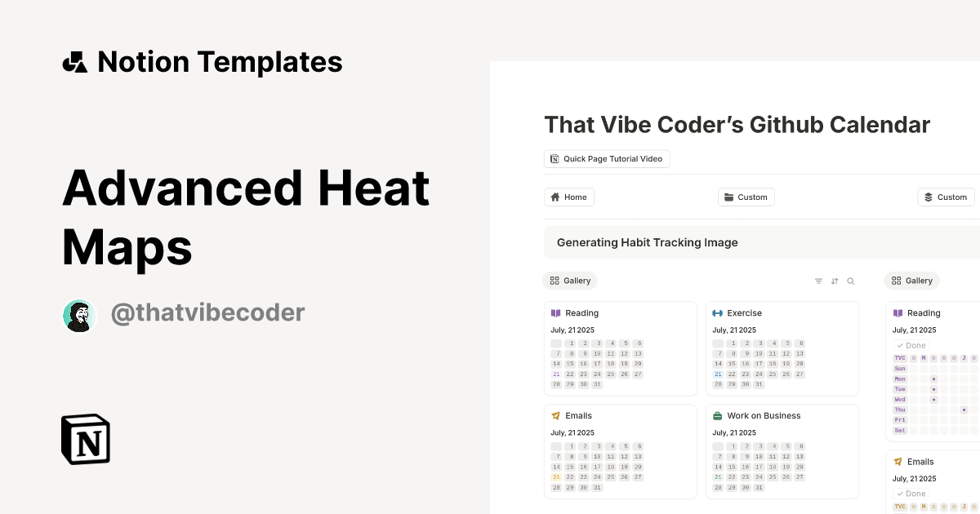
Task: Click the megaphone icon beside Emails
Action: [x=558, y=415]
